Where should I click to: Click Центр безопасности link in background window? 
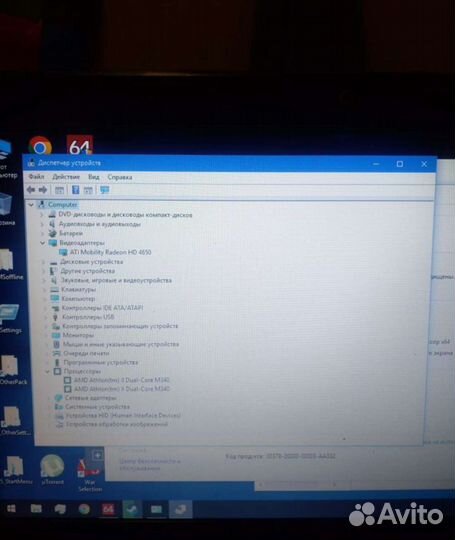coord(149,465)
